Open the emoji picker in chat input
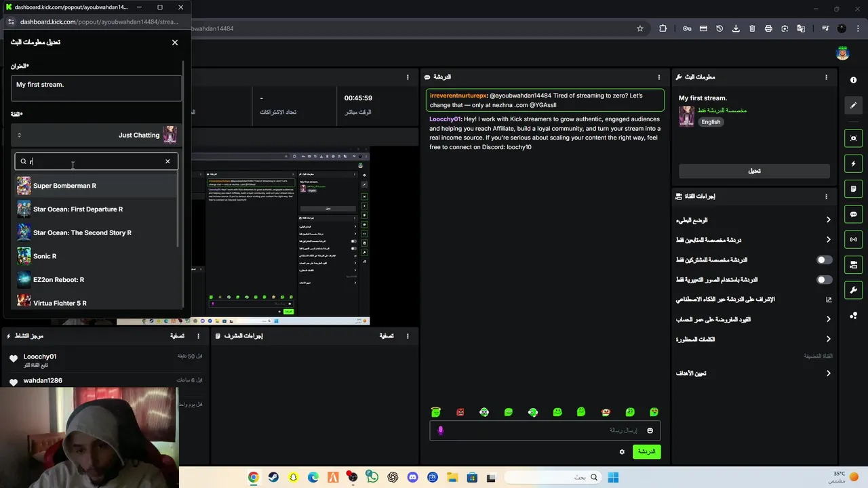 click(650, 430)
